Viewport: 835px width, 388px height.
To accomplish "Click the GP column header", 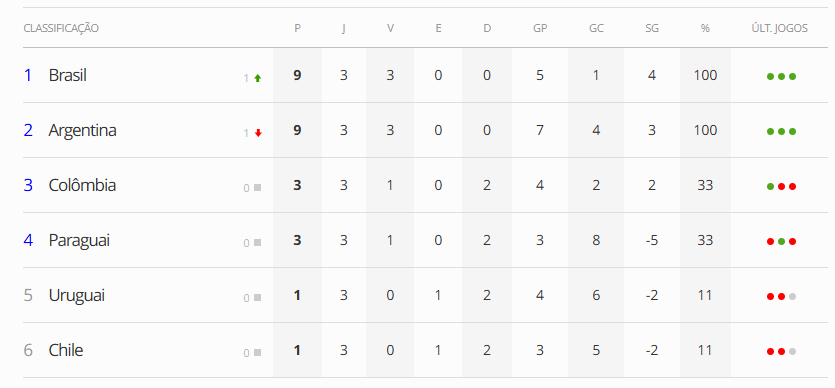I will [x=540, y=28].
